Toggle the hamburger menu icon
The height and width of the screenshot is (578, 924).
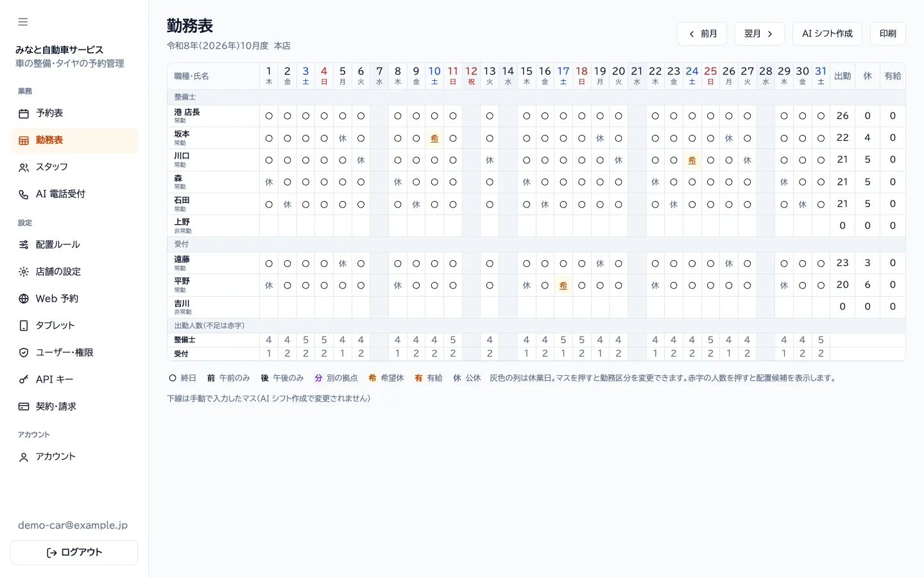coord(23,22)
